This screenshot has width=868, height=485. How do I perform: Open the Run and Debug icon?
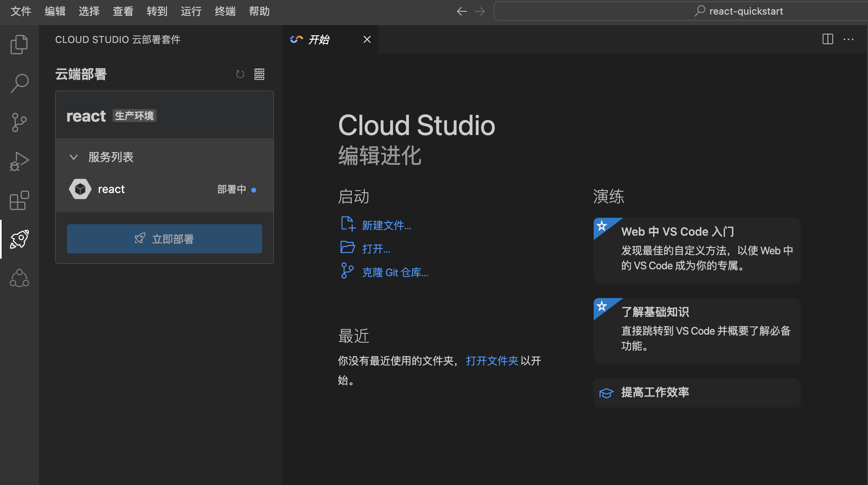click(x=19, y=161)
